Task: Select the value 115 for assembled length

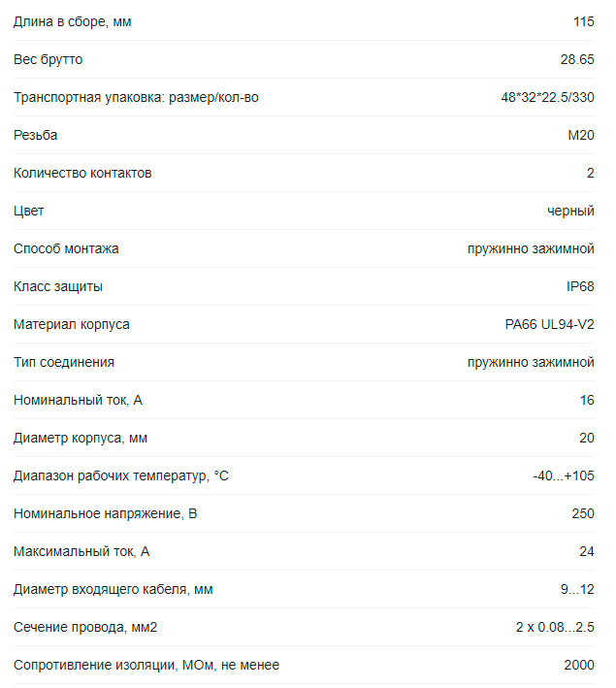Action: (x=583, y=22)
